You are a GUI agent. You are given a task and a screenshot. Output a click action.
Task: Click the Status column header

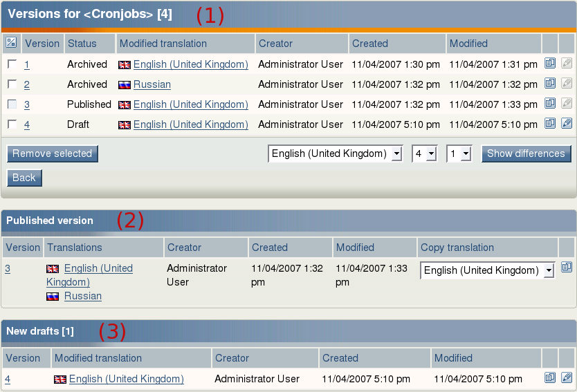pyautogui.click(x=90, y=44)
